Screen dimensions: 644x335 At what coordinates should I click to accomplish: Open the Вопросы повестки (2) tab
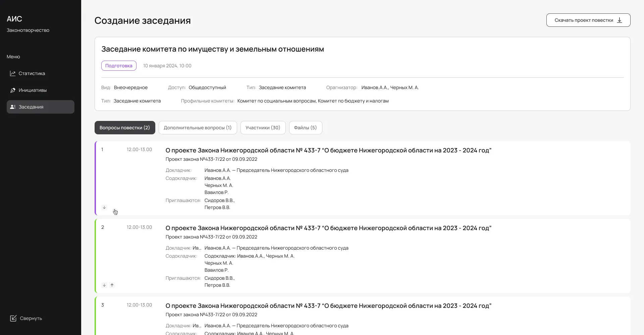tap(125, 128)
